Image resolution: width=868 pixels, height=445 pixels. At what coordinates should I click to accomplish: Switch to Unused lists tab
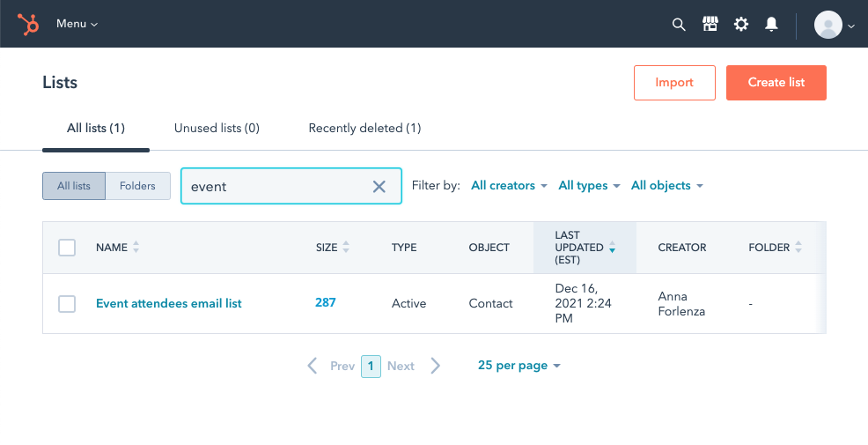pos(217,128)
